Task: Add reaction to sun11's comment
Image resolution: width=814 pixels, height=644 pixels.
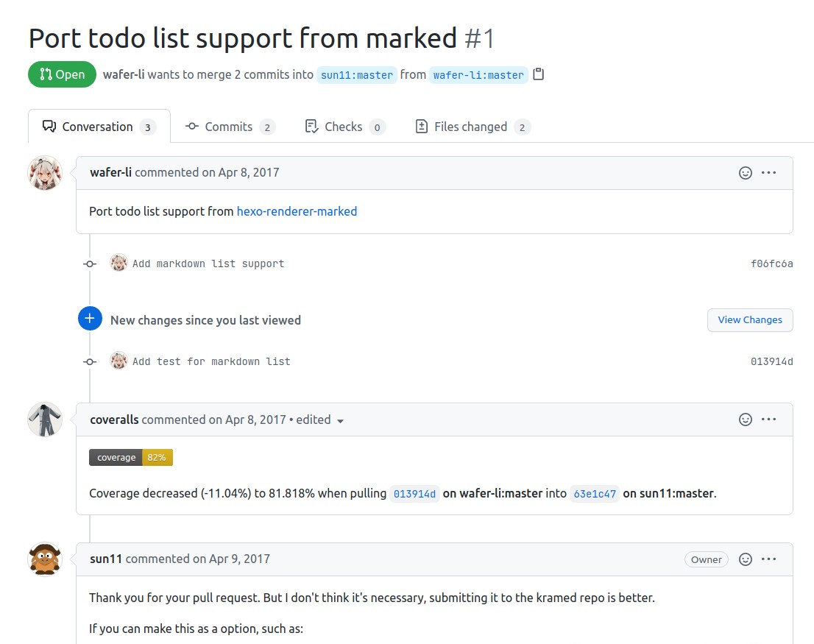Action: (x=746, y=559)
